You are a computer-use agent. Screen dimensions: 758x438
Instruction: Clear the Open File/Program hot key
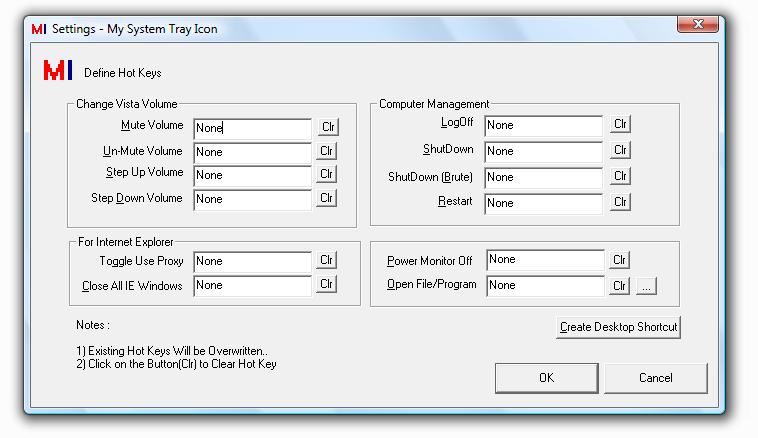click(x=620, y=286)
